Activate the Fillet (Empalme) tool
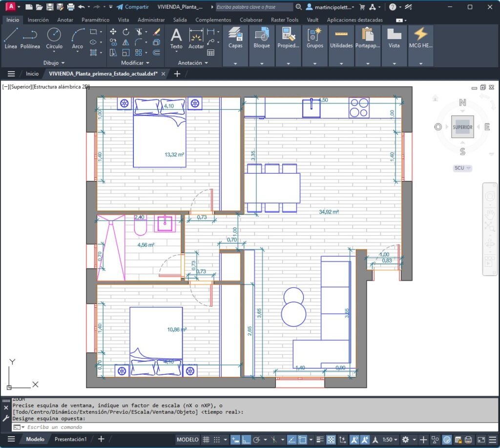500x448 pixels. (139, 42)
